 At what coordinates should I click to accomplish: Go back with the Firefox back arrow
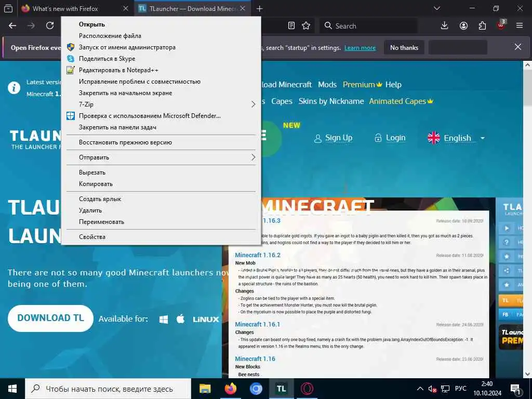(12, 26)
